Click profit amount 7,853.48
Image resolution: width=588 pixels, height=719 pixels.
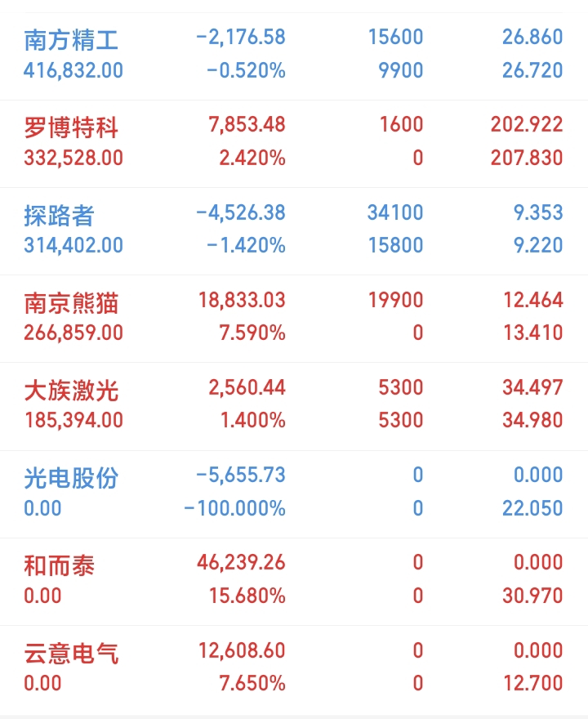[x=247, y=124]
